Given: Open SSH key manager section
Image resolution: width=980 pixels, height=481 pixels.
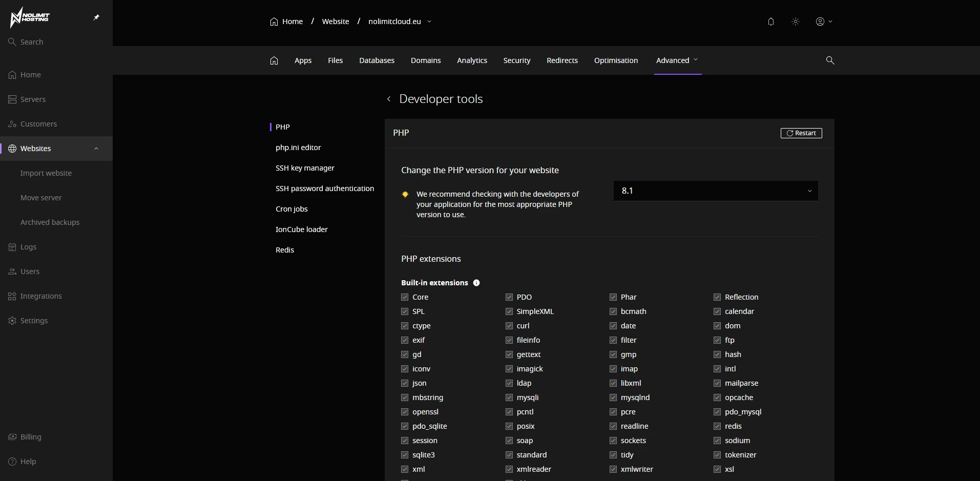Looking at the screenshot, I should pos(305,168).
